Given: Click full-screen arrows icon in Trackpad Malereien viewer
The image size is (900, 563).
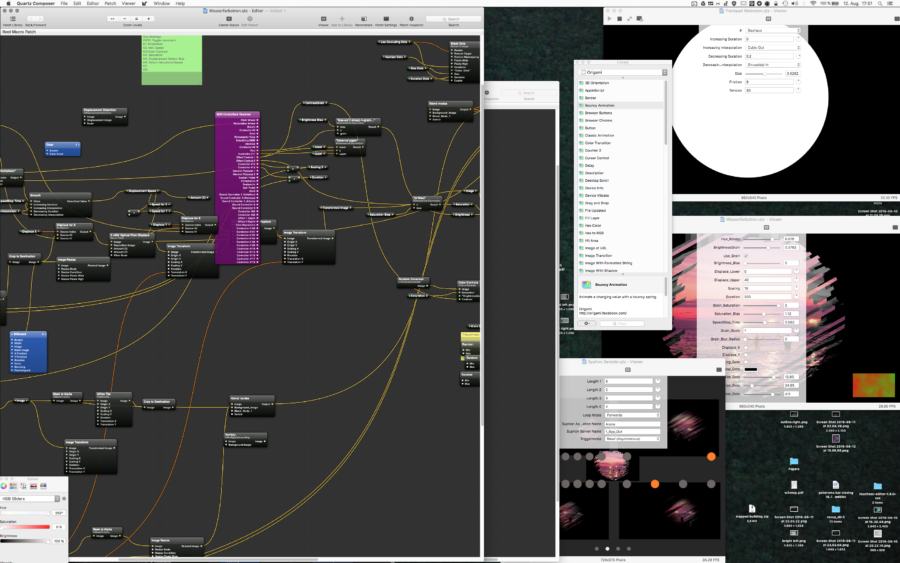Looking at the screenshot, I should tap(629, 19).
